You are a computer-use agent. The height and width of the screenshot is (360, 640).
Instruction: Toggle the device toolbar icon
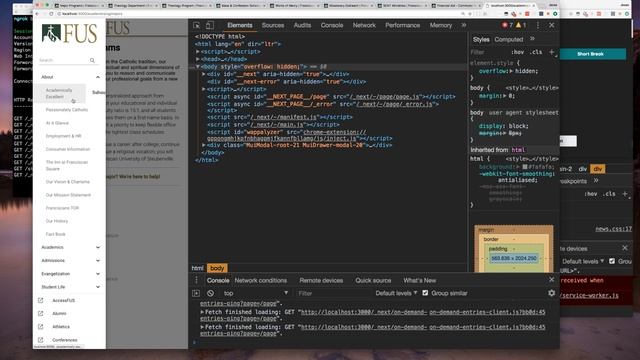coord(209,25)
